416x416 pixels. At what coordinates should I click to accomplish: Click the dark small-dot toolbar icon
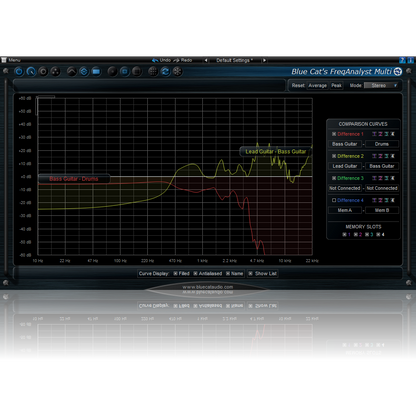point(112,71)
